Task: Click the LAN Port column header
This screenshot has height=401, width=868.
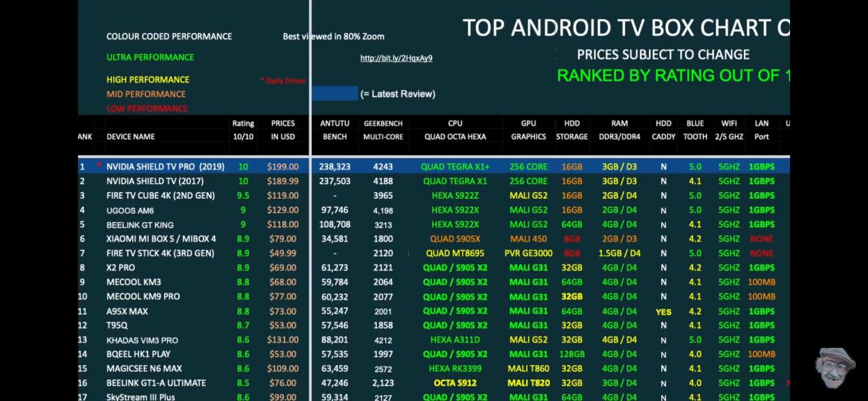Action: (x=762, y=130)
